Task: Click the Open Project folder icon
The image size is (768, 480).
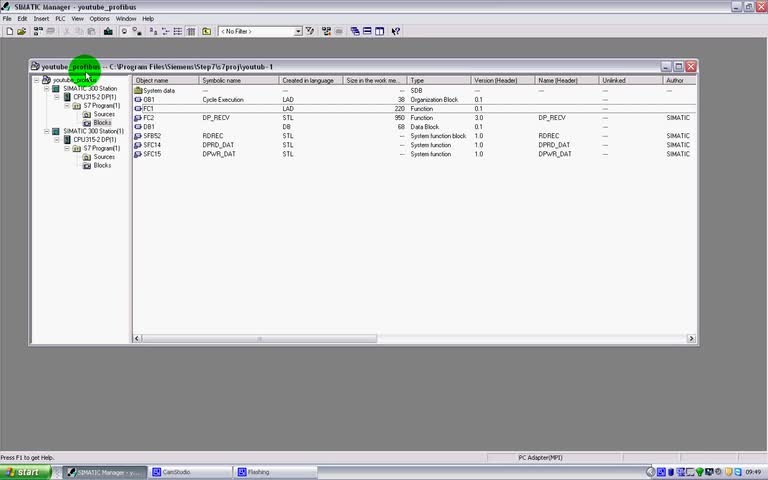Action: click(x=21, y=31)
